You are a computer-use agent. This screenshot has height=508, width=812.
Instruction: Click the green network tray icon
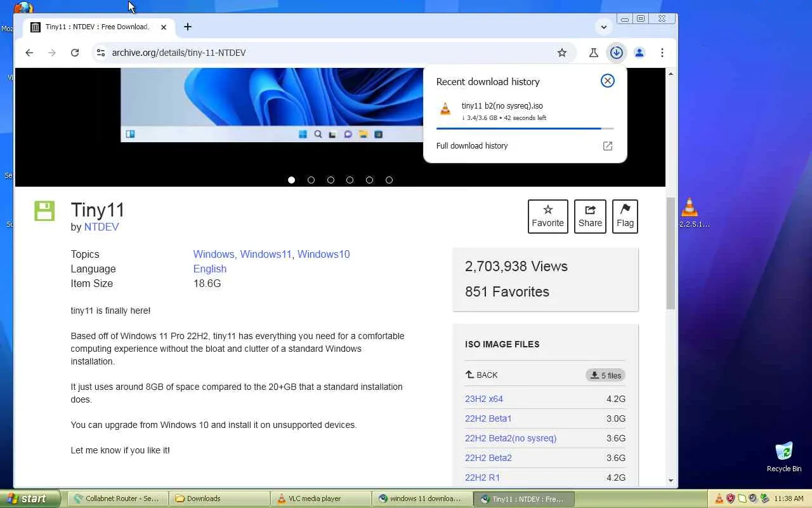click(765, 498)
